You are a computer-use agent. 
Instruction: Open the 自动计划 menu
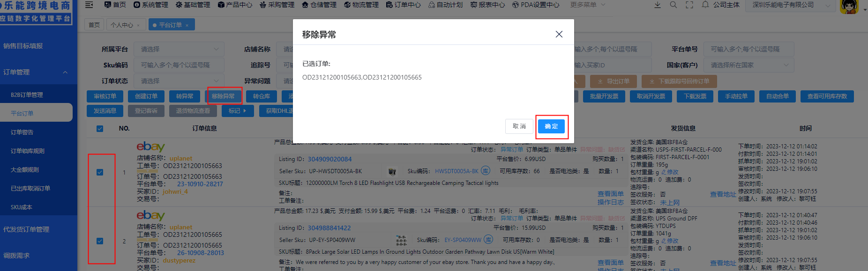point(446,5)
